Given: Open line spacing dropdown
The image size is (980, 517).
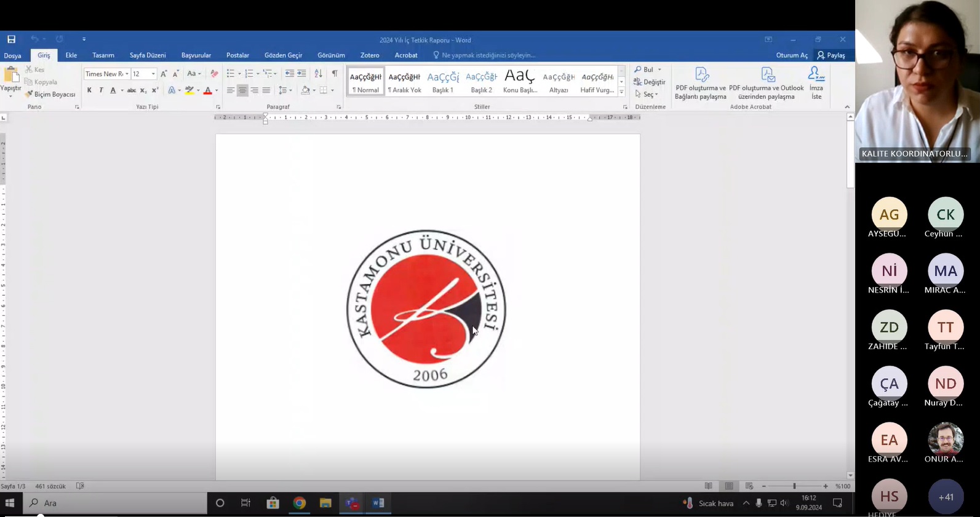Looking at the screenshot, I should tap(285, 90).
